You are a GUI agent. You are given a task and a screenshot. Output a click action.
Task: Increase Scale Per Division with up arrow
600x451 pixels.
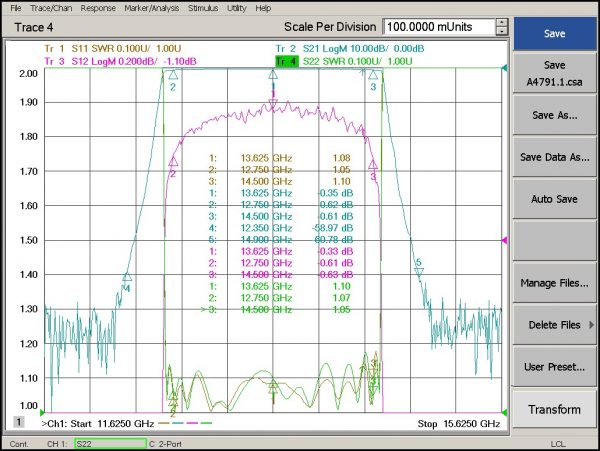[x=502, y=23]
